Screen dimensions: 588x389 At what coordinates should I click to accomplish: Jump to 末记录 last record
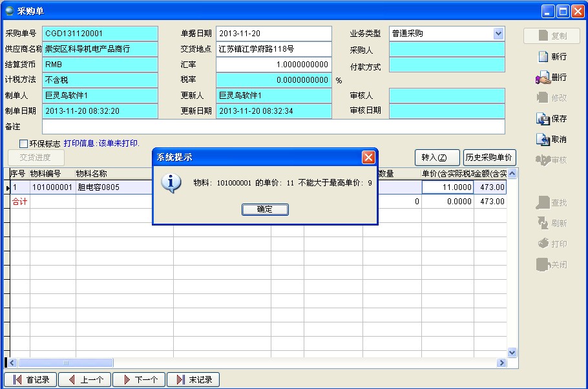(x=194, y=380)
